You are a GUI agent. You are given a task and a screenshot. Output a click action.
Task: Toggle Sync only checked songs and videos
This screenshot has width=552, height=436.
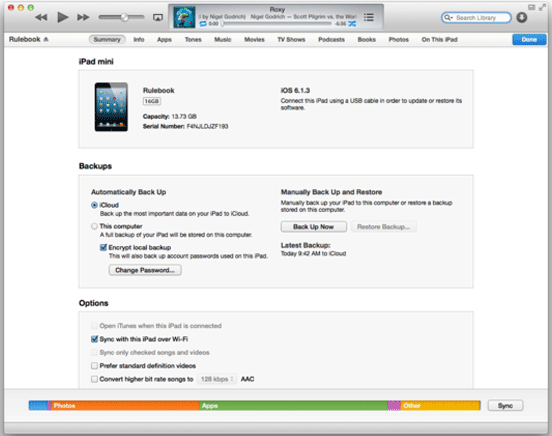[x=94, y=353]
